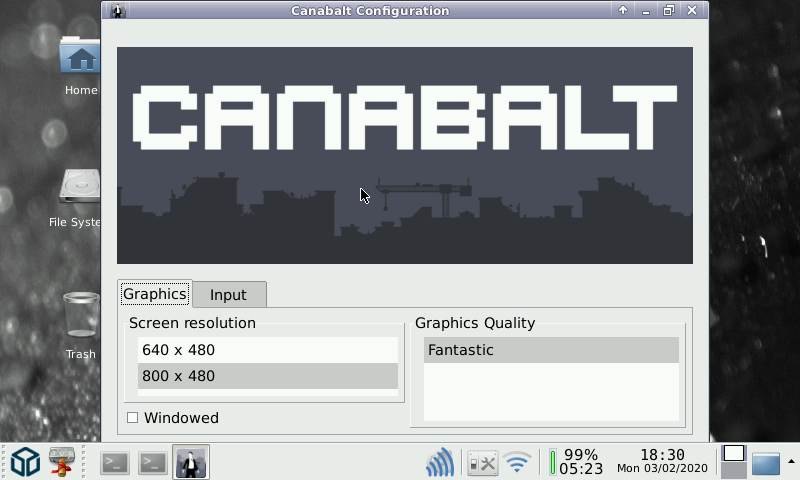Click the Canabalt taskbar window button
This screenshot has width=800, height=480.
click(x=190, y=462)
